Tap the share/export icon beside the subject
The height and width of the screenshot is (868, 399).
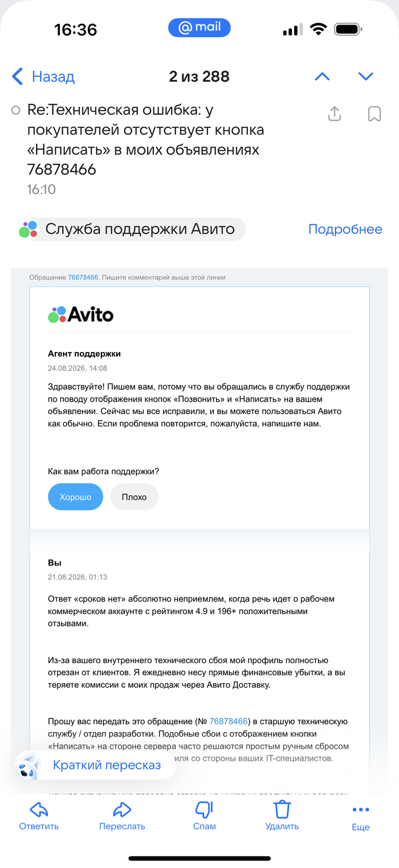click(x=335, y=114)
